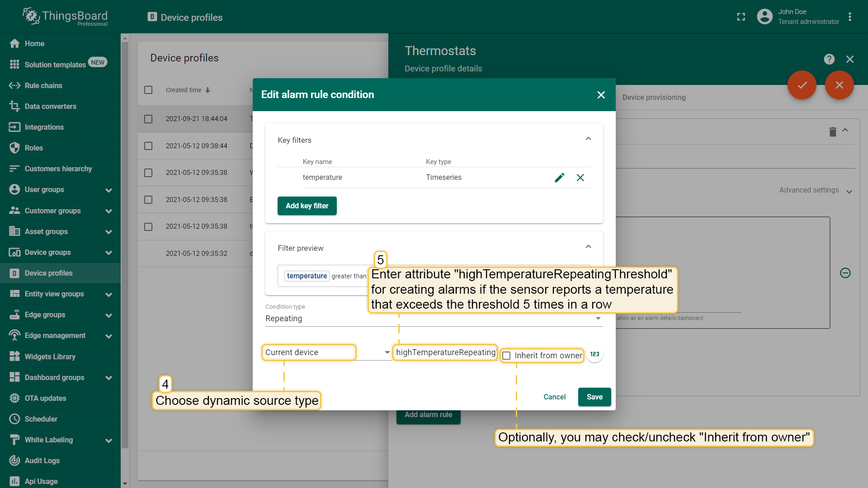This screenshot has width=868, height=488.
Task: Collapse the Key filters section
Action: pyautogui.click(x=588, y=139)
